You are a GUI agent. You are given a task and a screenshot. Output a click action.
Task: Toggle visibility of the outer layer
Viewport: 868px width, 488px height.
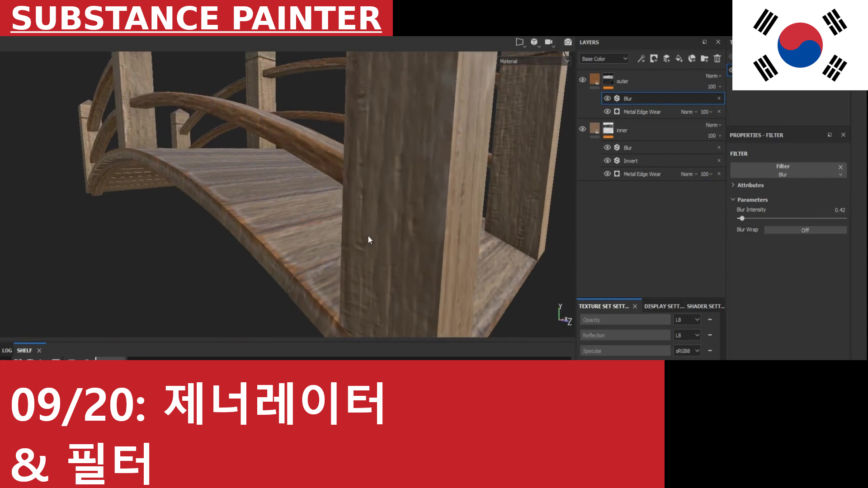click(x=582, y=80)
